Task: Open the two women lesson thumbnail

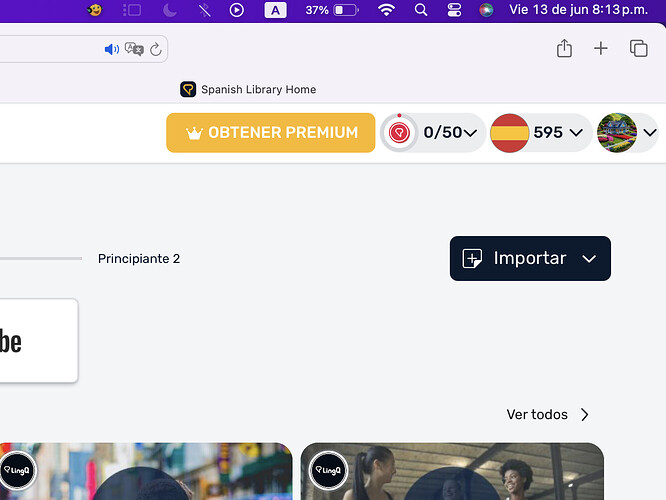Action: pyautogui.click(x=452, y=471)
